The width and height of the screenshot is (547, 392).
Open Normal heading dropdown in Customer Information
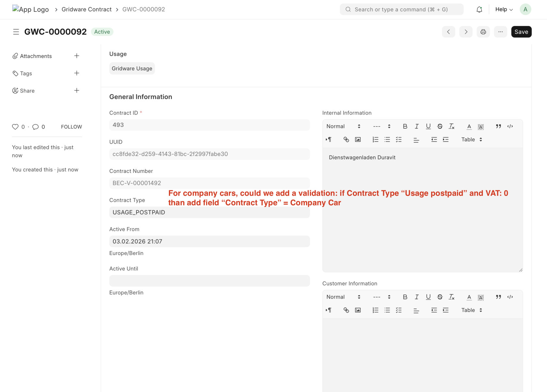click(343, 297)
